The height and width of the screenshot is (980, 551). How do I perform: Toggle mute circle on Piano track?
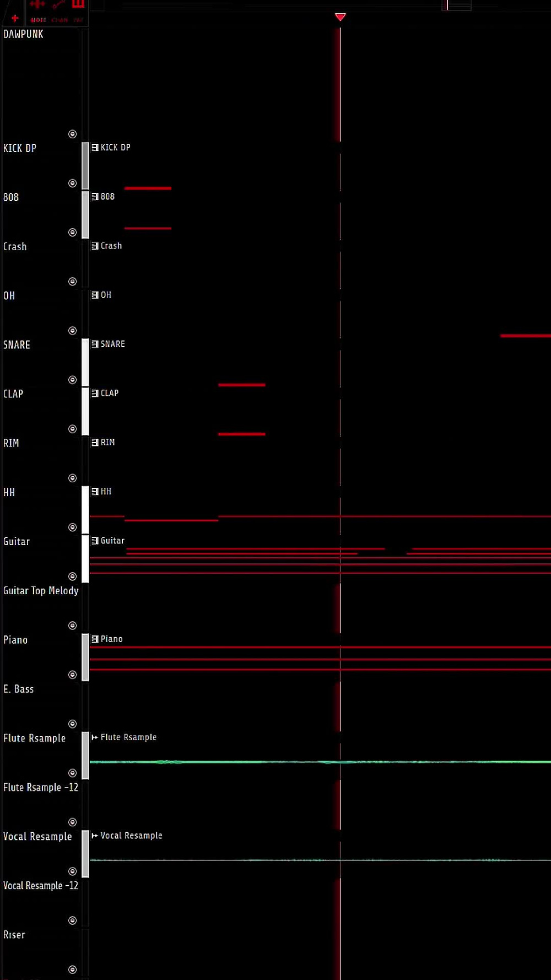tap(72, 675)
